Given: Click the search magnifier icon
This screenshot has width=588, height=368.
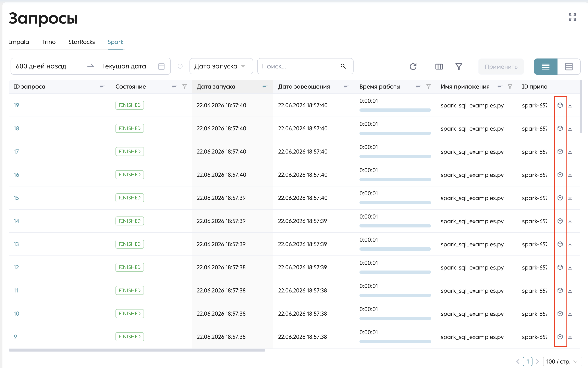Looking at the screenshot, I should coord(343,66).
